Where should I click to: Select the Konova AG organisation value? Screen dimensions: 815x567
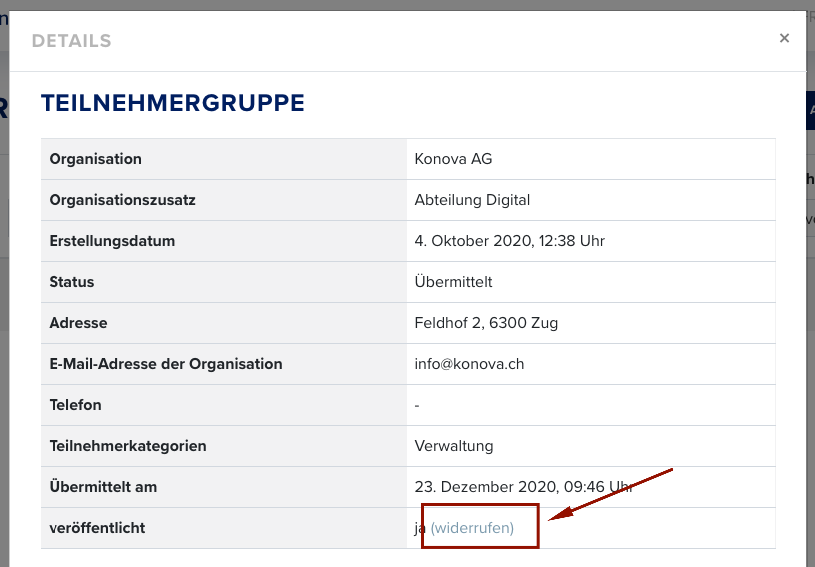453,159
